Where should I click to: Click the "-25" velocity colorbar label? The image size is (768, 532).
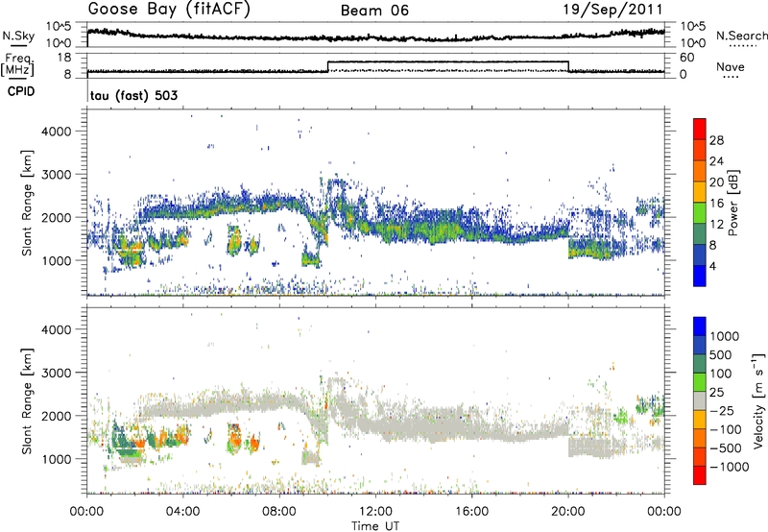[x=721, y=411]
